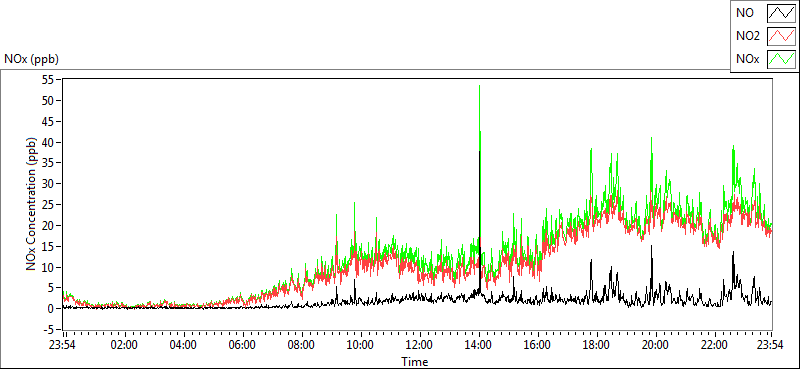Click the 16:00 time axis marker

point(537,345)
